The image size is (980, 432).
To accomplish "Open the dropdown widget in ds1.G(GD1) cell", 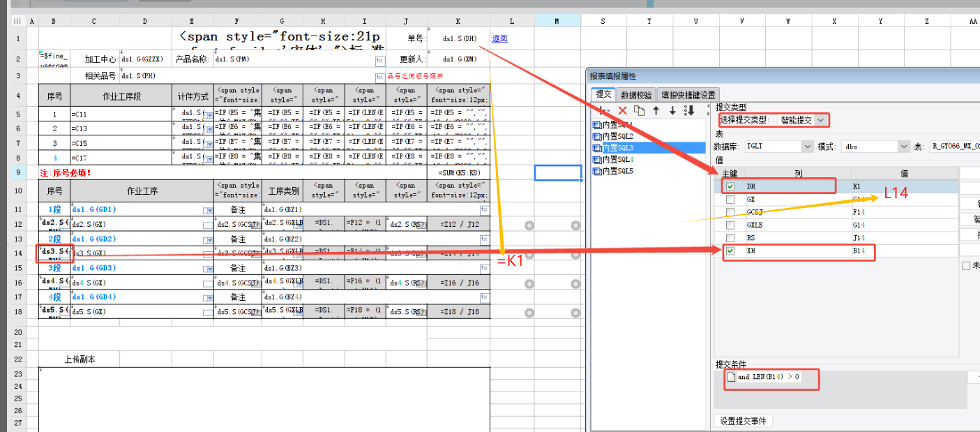I will click(x=208, y=210).
